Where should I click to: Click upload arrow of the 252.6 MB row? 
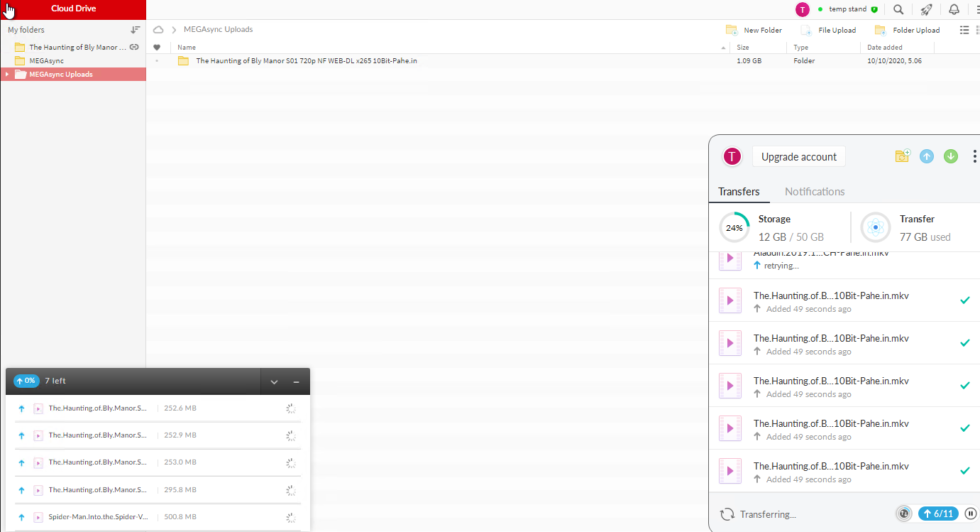pyautogui.click(x=21, y=408)
